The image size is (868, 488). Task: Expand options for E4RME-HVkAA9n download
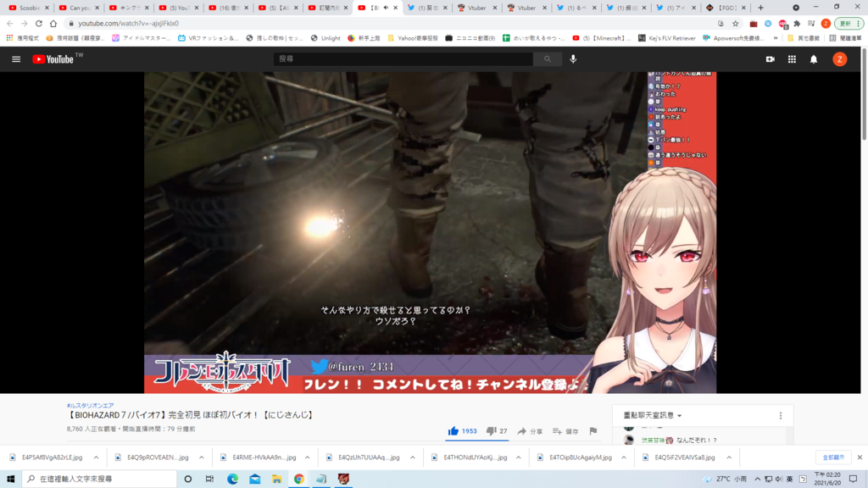tap(307, 457)
